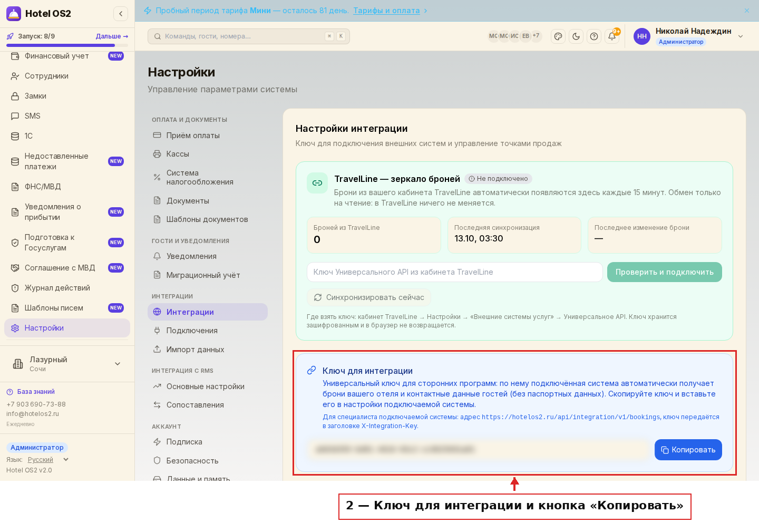The width and height of the screenshot is (759, 532).
Task: Click the blurred integration key field
Action: coord(478,450)
